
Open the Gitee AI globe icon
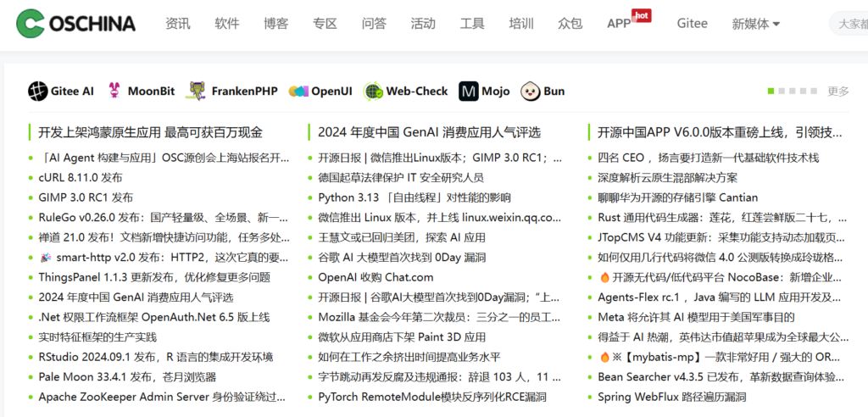coord(38,91)
